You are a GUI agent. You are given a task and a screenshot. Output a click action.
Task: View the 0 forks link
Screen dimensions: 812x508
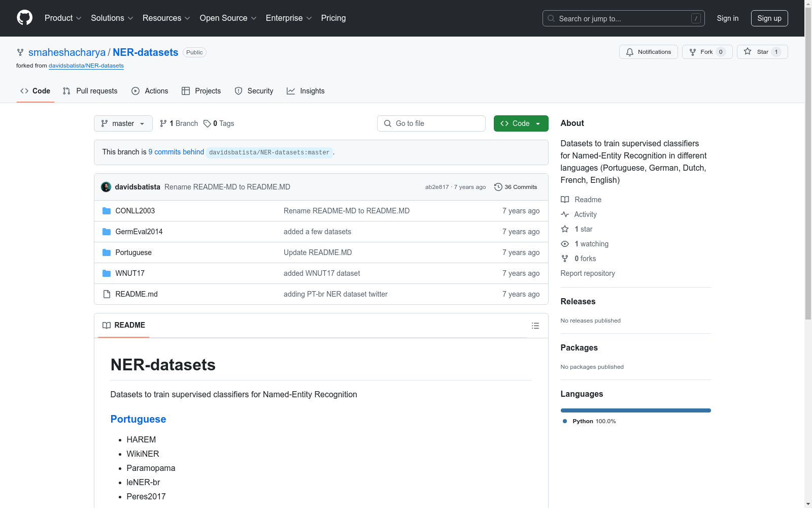coord(579,259)
